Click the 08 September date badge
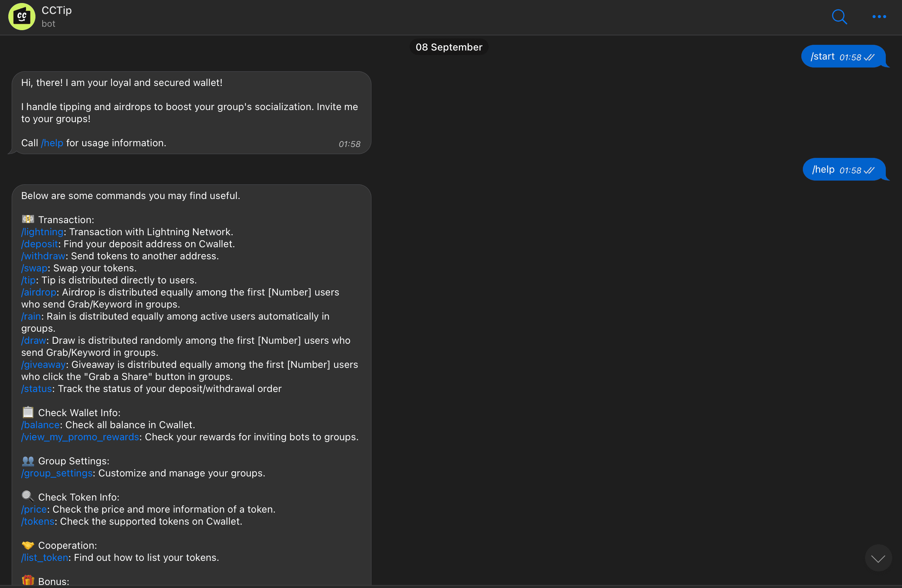The image size is (902, 588). point(449,47)
